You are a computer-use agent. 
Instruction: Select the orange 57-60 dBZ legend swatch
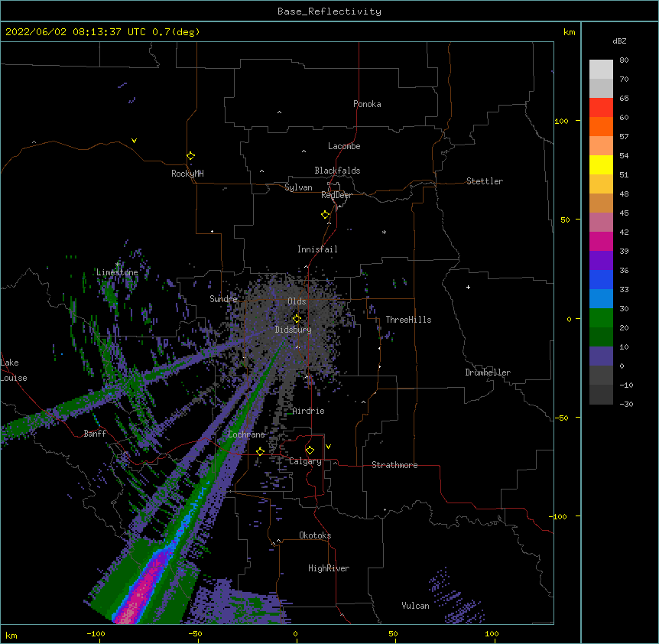pos(601,126)
